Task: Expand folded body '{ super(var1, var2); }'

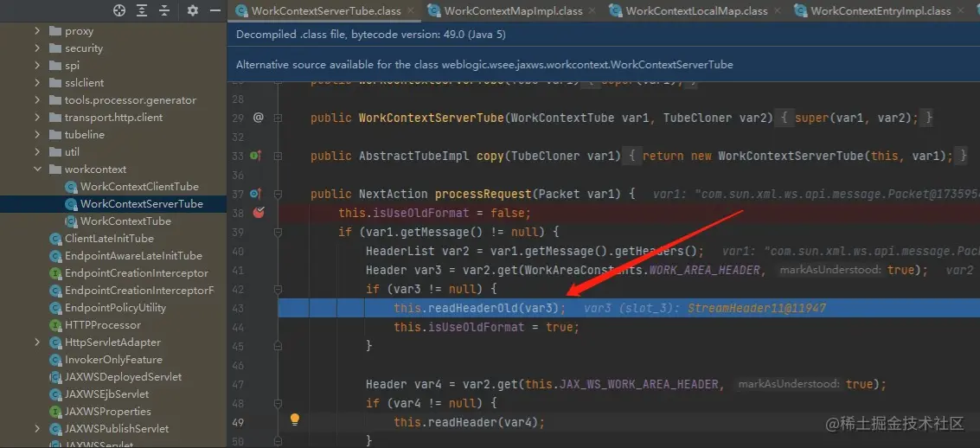Action: point(855,118)
